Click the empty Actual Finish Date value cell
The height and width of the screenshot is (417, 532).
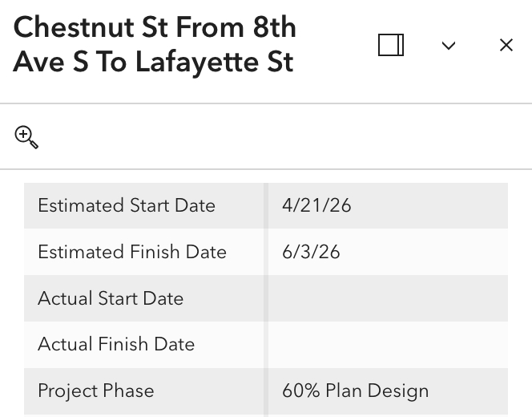387,344
